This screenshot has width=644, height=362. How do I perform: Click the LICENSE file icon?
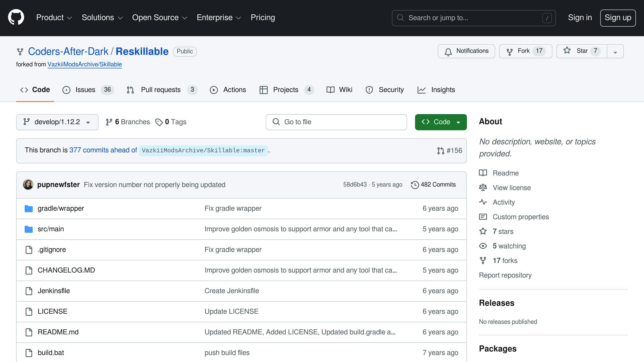(x=29, y=311)
